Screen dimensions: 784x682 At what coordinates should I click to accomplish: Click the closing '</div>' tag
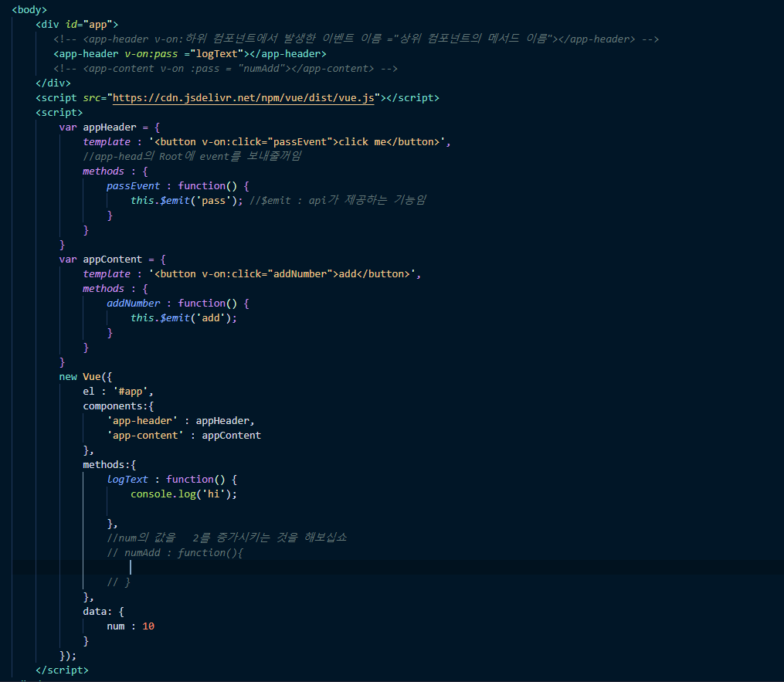point(53,83)
